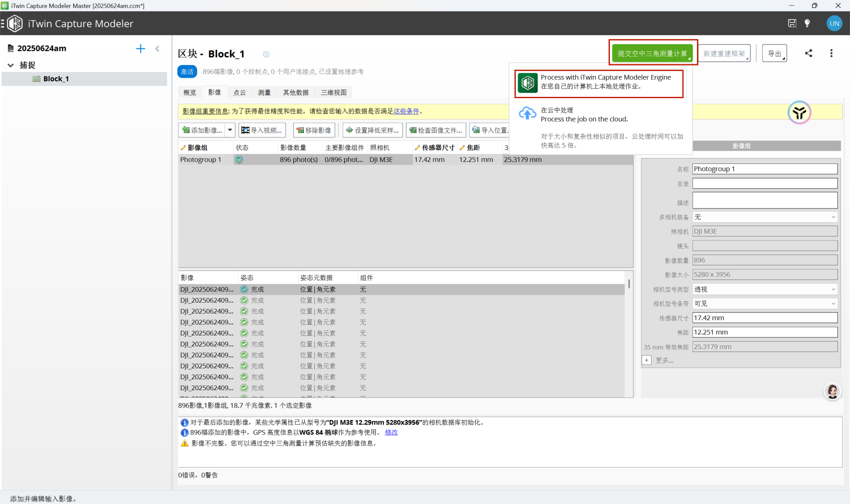Sort by the 传感器尺寸 column header
This screenshot has width=850, height=504.
434,147
